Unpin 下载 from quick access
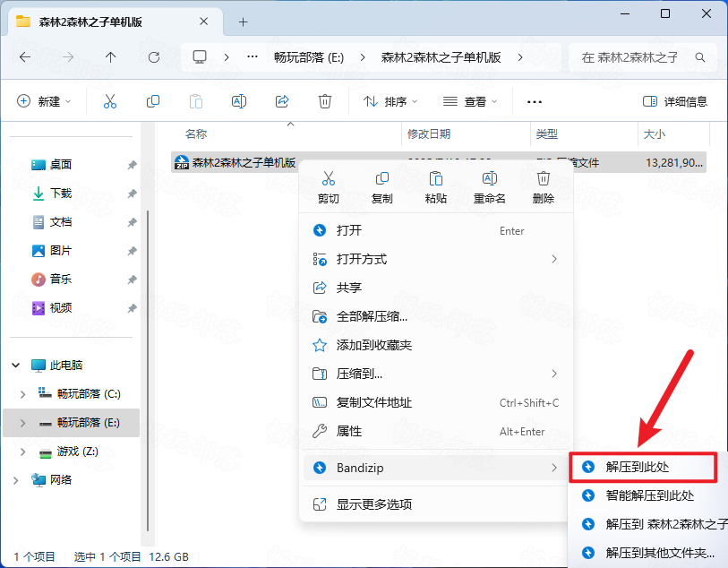 click(132, 194)
